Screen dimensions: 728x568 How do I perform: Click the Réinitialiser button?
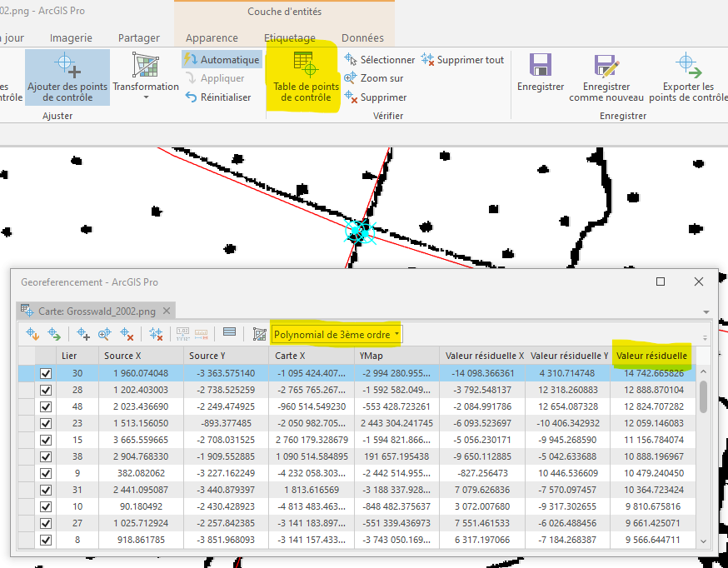coord(217,97)
